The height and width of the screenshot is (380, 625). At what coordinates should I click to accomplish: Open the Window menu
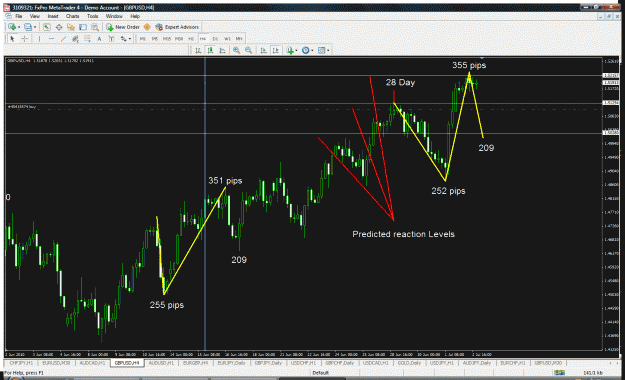point(114,16)
